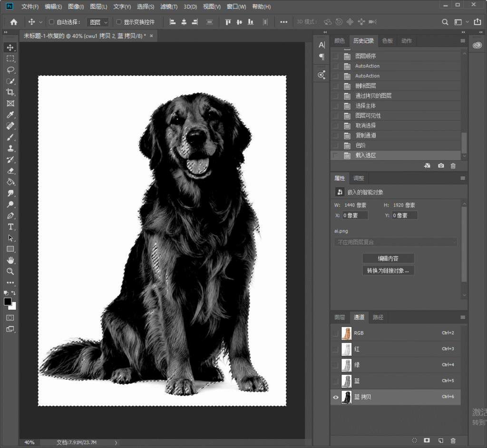Viewport: 487px width, 448px height.
Task: Enable the 自动选择 checkbox
Action: coord(51,22)
